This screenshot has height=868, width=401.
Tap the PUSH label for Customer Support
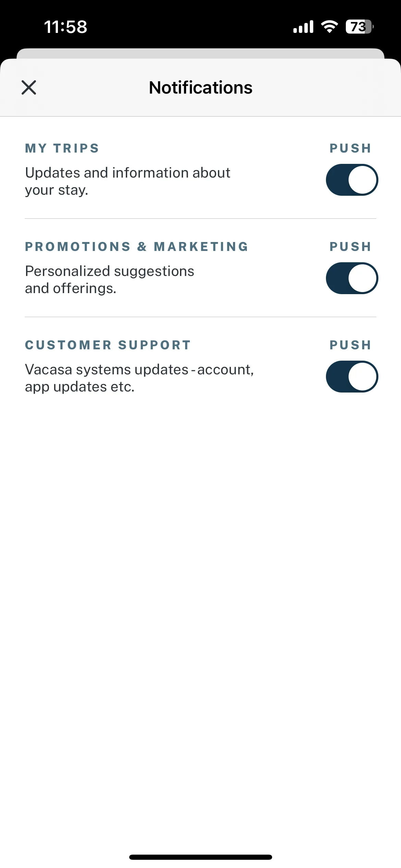350,345
